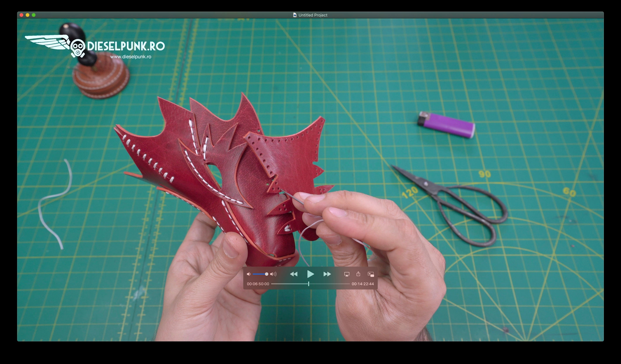Minimize the player window with the yellow button
Viewport: 621px width, 364px height.
[28, 15]
